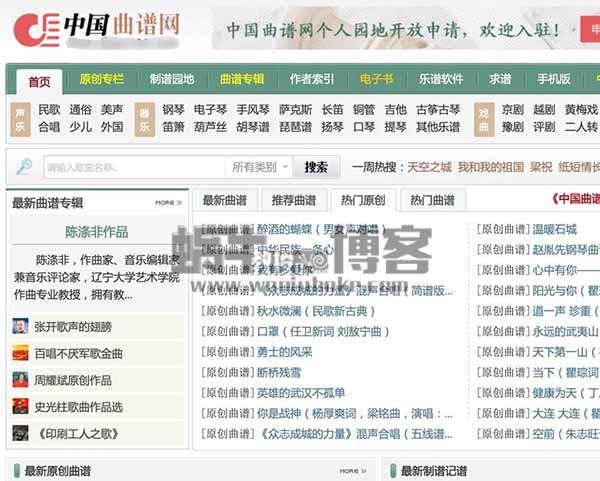Click the magnifier search icon
The height and width of the screenshot is (481, 600).
pos(24,167)
